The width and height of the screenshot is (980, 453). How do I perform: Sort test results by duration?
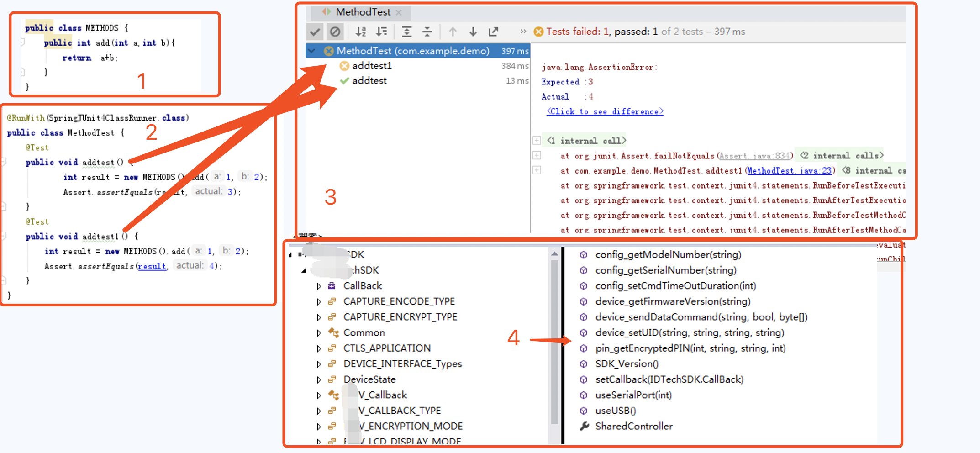coord(381,32)
